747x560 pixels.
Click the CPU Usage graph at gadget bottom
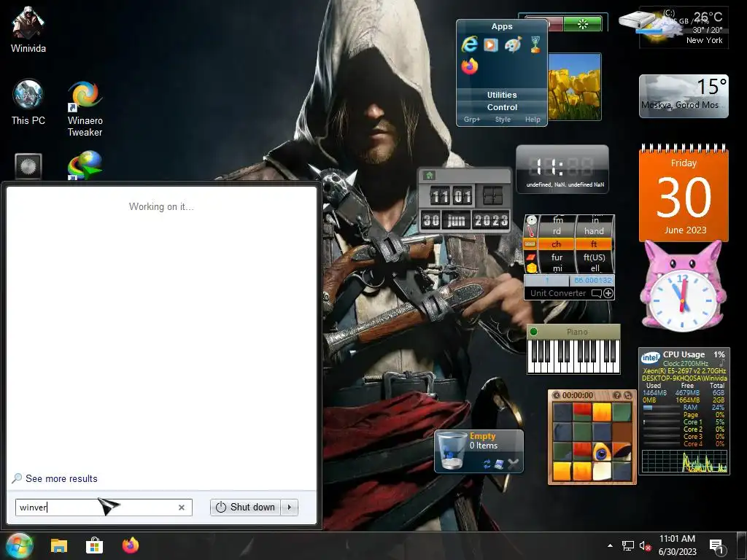pos(684,461)
